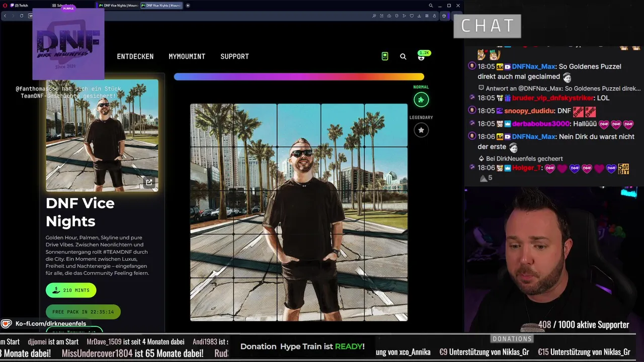Click username snoopy_dudidu in chat
Screen dimensions: 644x362
click(x=529, y=111)
